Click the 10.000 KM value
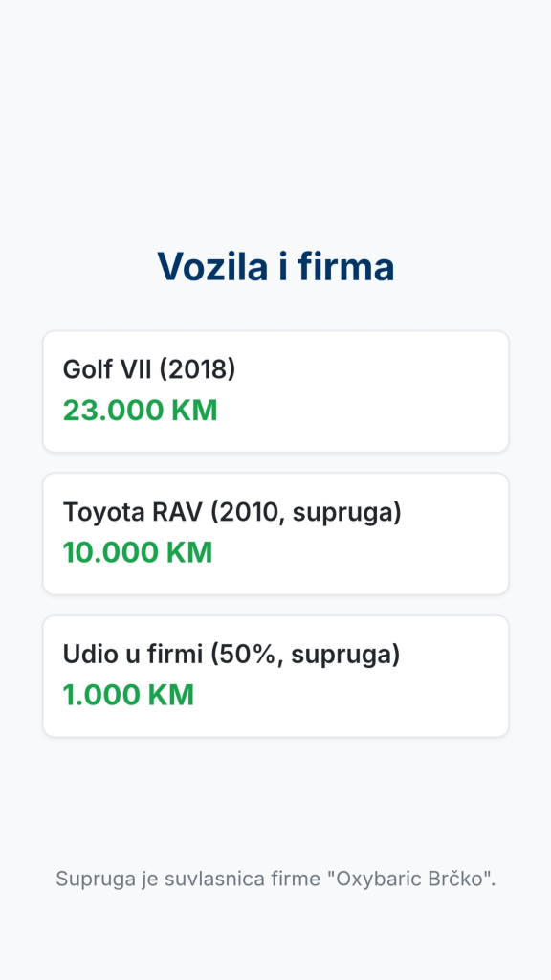This screenshot has height=980, width=551. [x=138, y=553]
